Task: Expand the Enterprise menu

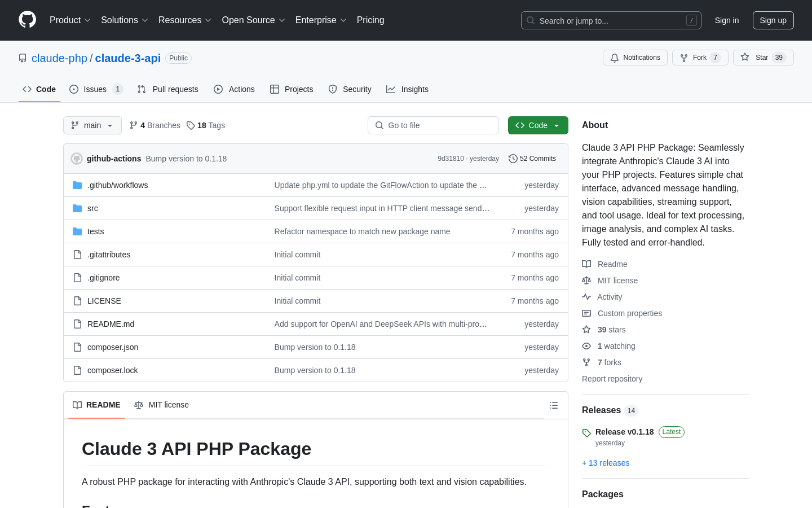Action: tap(321, 20)
